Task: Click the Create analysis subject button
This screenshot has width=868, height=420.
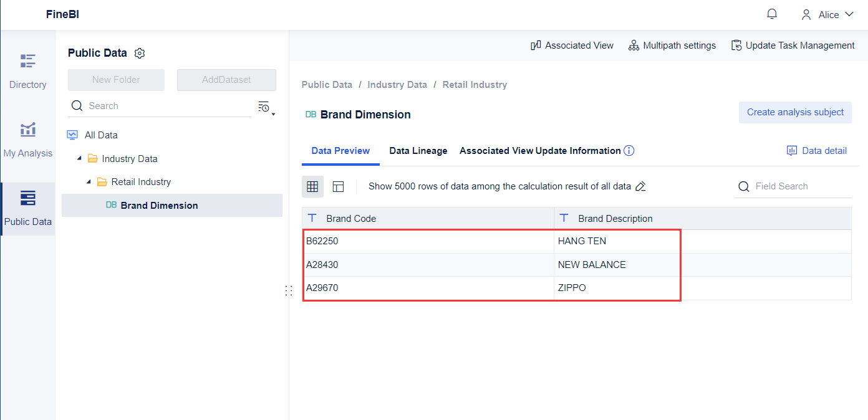Action: pos(795,112)
